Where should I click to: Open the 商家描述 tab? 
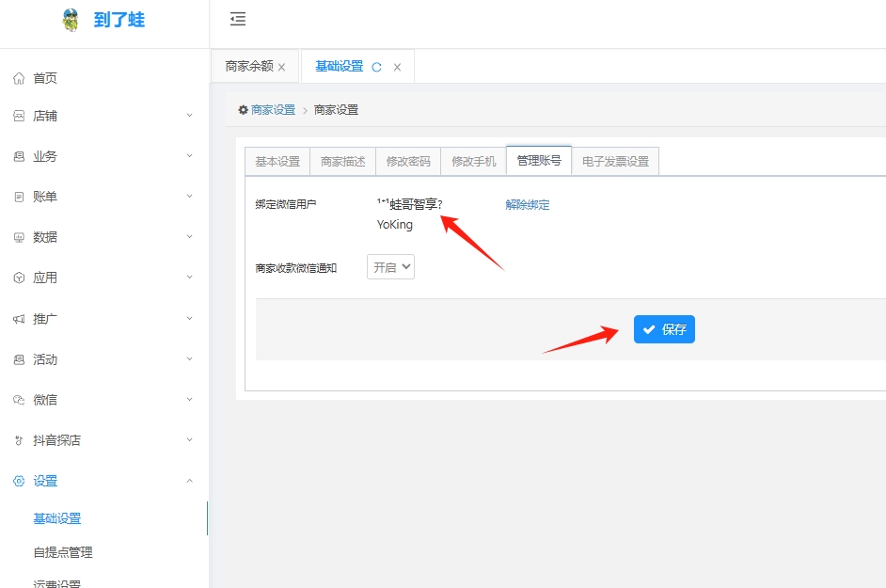(343, 162)
